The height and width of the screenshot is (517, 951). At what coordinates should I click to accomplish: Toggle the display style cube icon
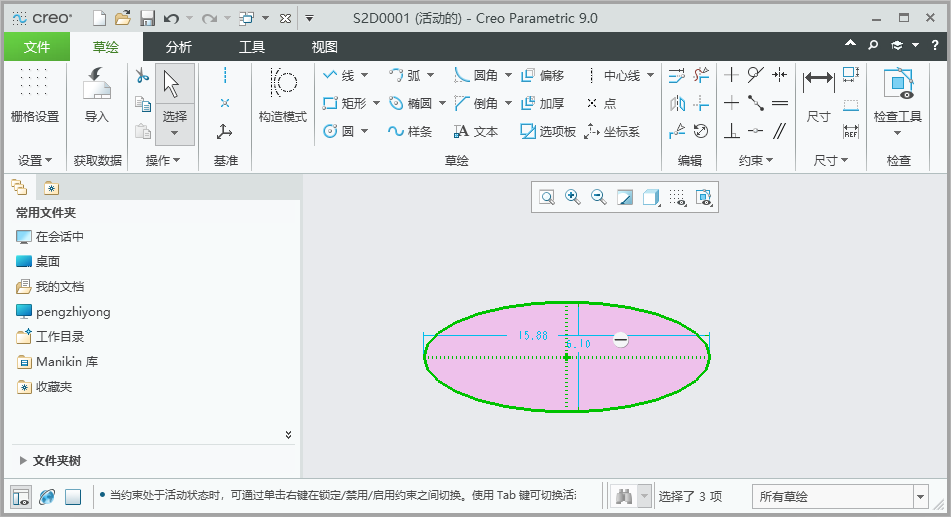pos(651,197)
